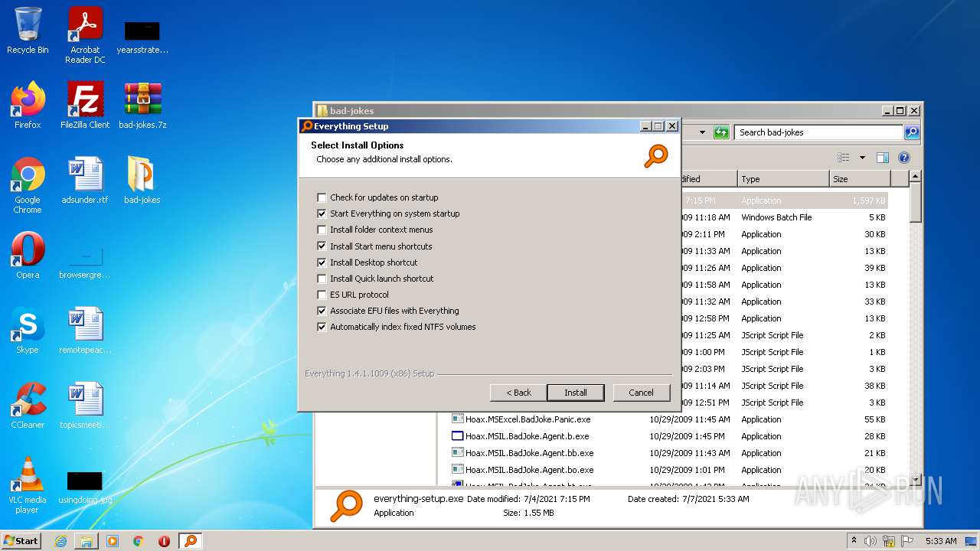Show hidden tray icons arrow
The image size is (980, 551).
[854, 541]
